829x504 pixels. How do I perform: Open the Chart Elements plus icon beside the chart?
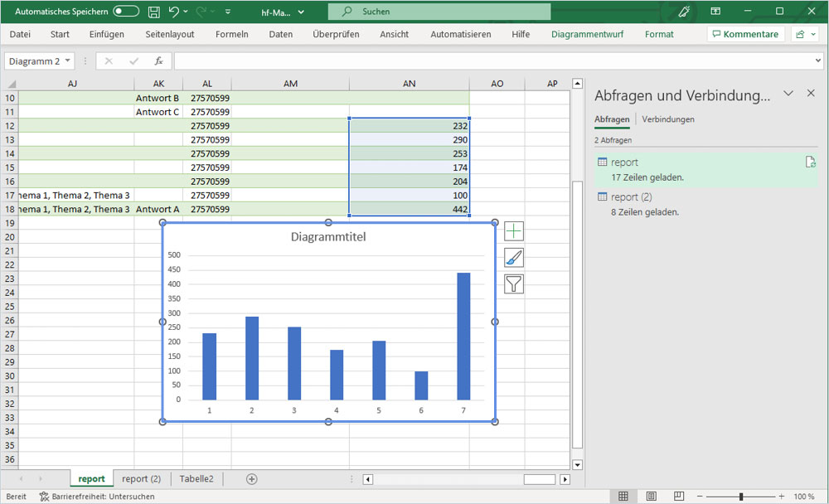click(x=513, y=230)
